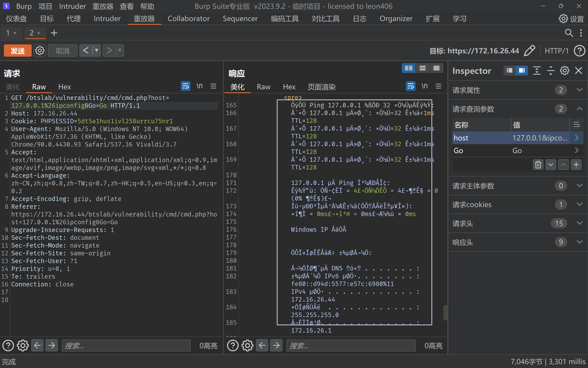This screenshot has height=368, width=588.
Task: Click the help icon next to HTTP/1
Action: click(x=579, y=51)
